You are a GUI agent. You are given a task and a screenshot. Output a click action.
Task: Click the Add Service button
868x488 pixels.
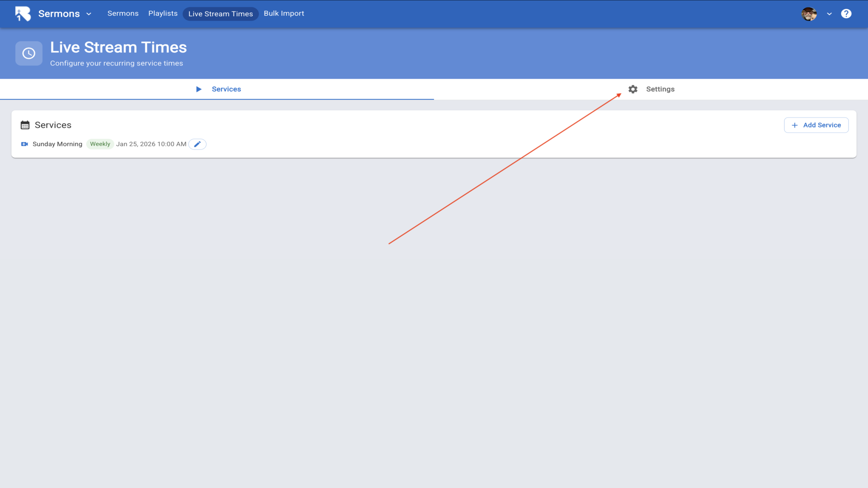(816, 125)
